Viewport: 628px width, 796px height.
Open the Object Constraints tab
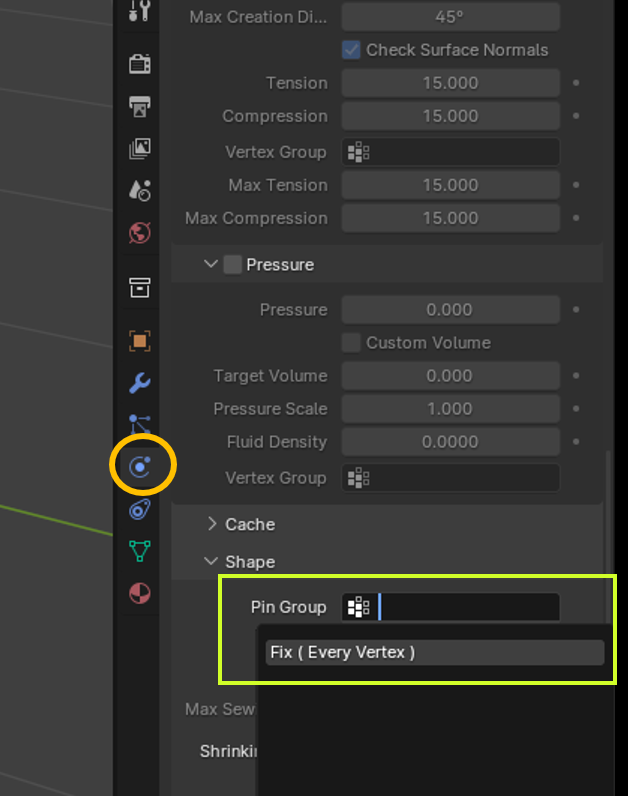point(140,509)
